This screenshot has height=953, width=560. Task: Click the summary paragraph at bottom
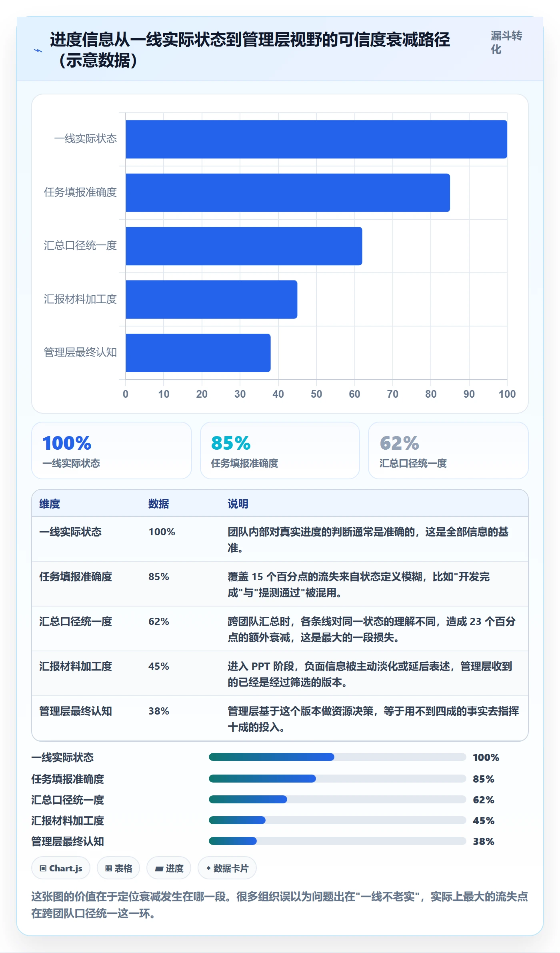[x=280, y=905]
